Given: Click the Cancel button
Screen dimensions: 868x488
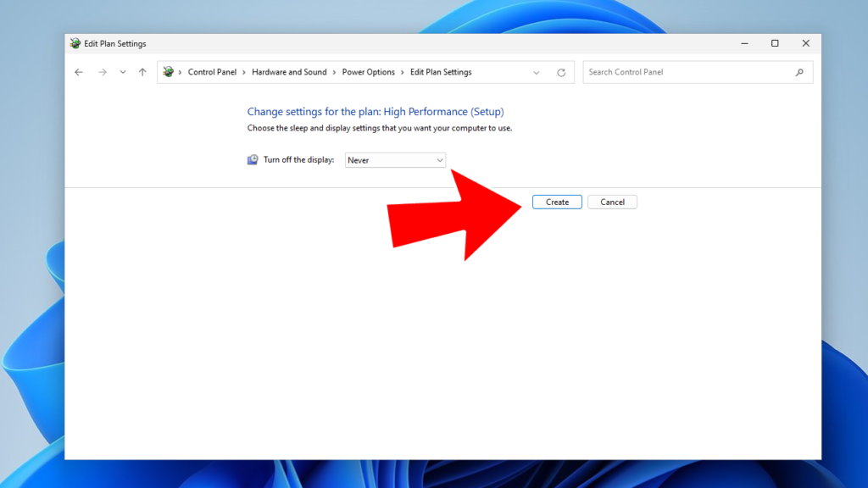Looking at the screenshot, I should tap(612, 202).
